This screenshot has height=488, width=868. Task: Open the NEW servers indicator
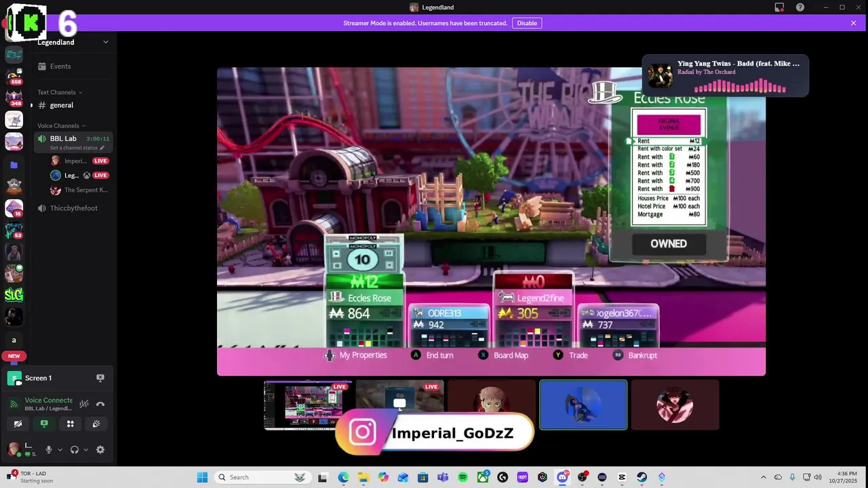[x=14, y=356]
